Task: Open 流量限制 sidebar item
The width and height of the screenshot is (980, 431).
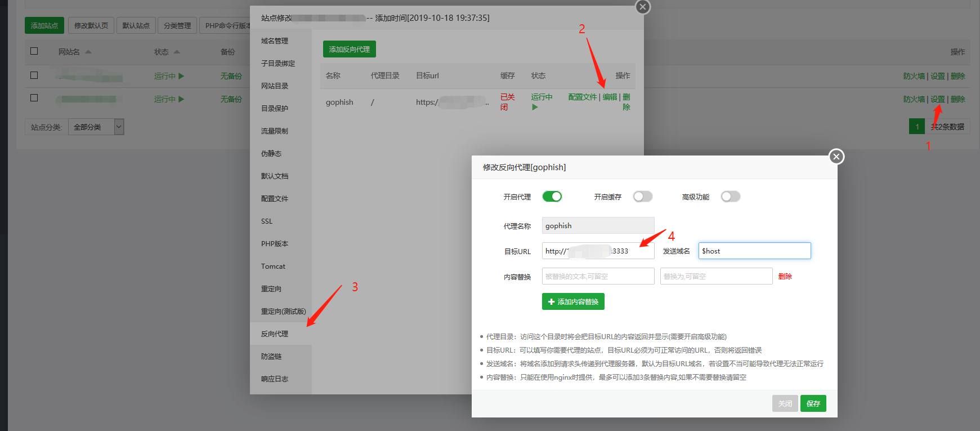Action: coord(281,131)
